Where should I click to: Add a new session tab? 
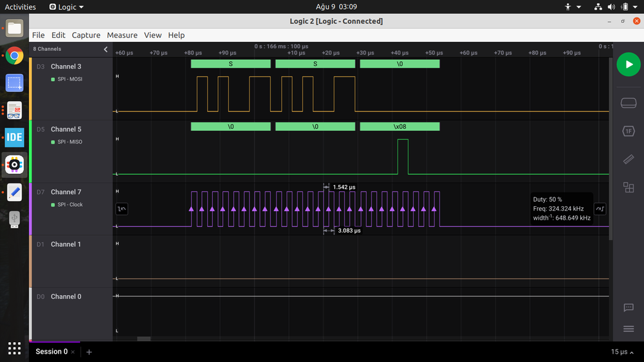[89, 352]
